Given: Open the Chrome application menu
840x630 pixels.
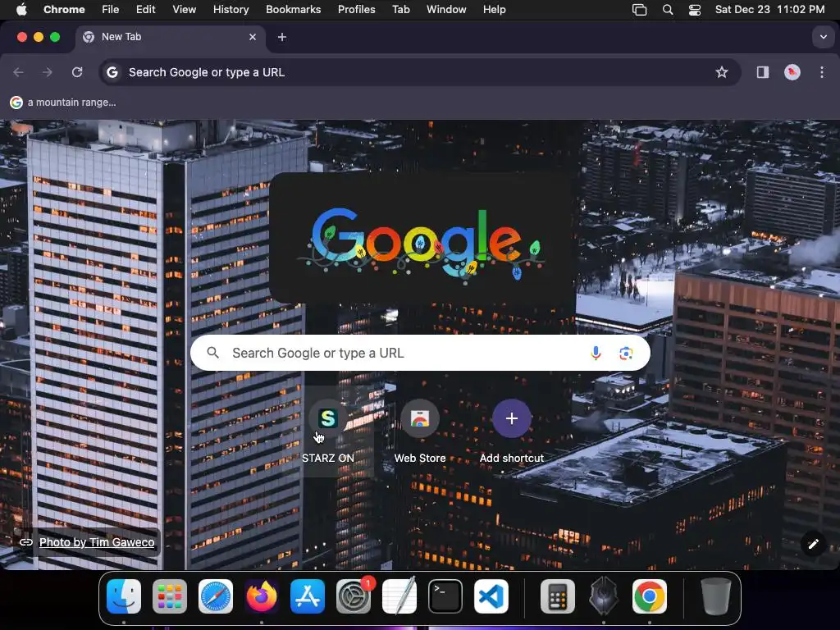Looking at the screenshot, I should 64,10.
